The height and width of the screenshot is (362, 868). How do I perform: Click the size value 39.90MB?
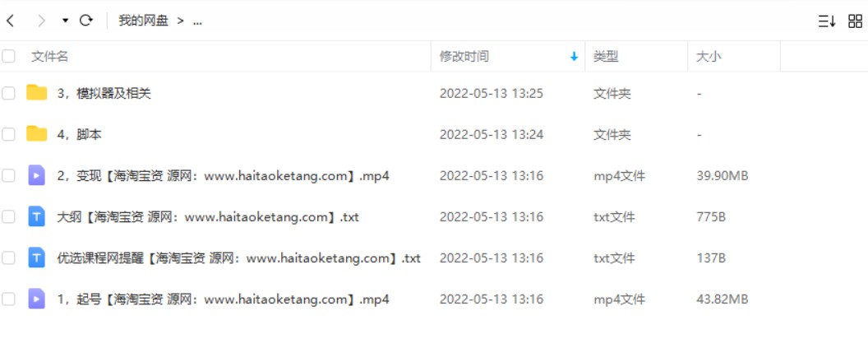(723, 176)
